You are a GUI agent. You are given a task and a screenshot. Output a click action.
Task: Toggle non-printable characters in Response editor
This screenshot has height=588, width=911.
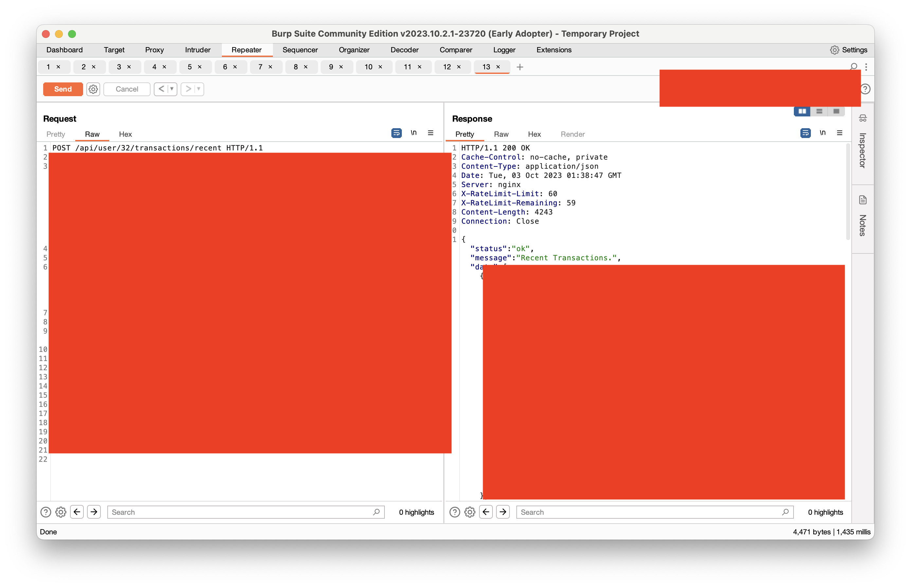[822, 133]
